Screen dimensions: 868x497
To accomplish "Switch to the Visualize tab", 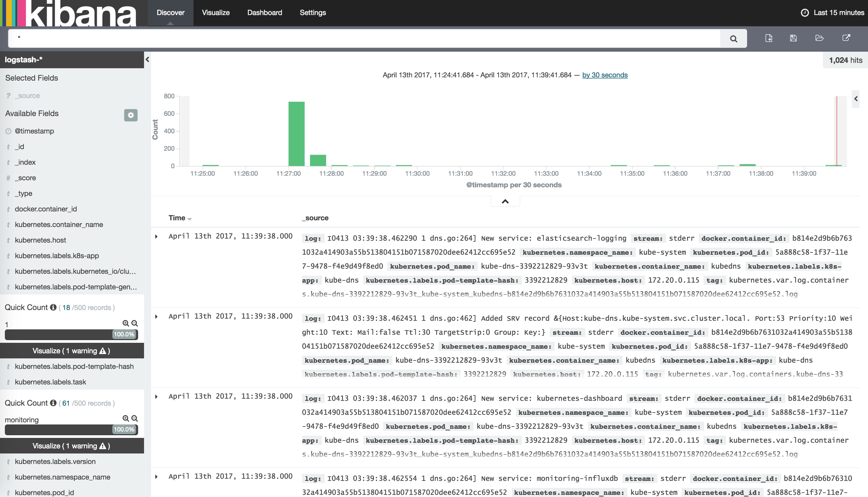I will pyautogui.click(x=216, y=13).
